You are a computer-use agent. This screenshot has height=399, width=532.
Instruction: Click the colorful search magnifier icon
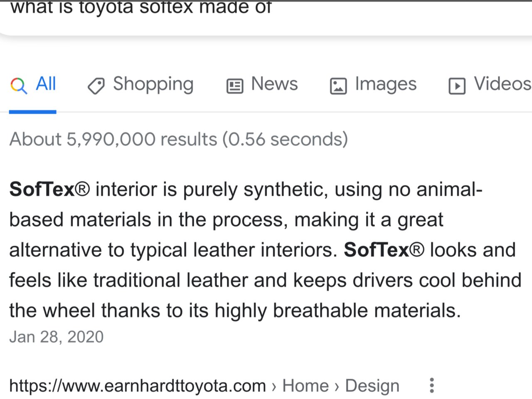pyautogui.click(x=19, y=86)
